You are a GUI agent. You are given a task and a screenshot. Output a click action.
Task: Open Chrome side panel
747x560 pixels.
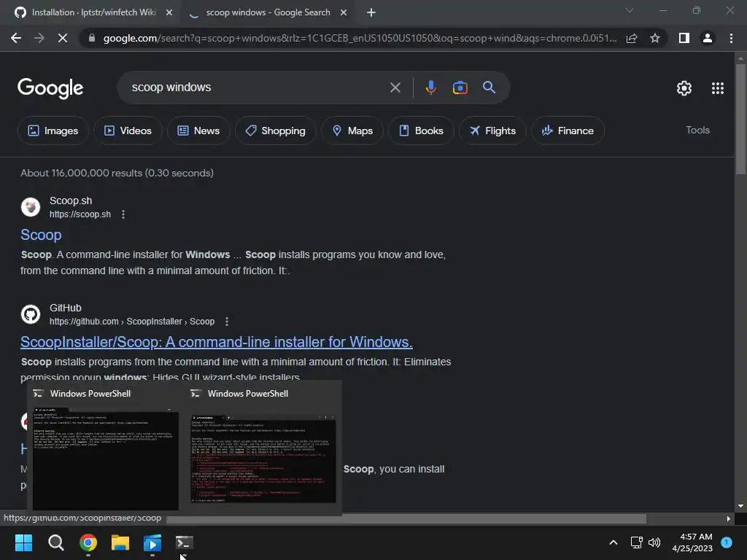[684, 38]
